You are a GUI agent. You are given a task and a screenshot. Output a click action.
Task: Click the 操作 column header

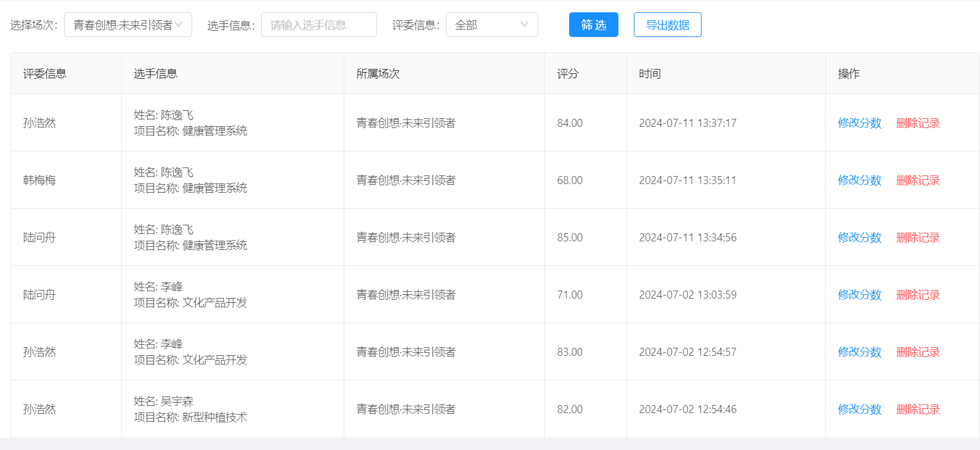point(902,74)
